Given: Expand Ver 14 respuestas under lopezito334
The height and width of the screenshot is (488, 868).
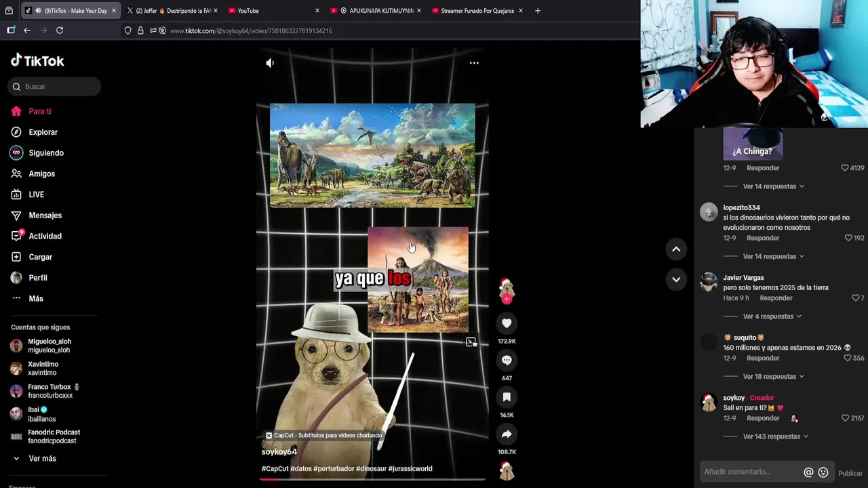Looking at the screenshot, I should pos(773,256).
